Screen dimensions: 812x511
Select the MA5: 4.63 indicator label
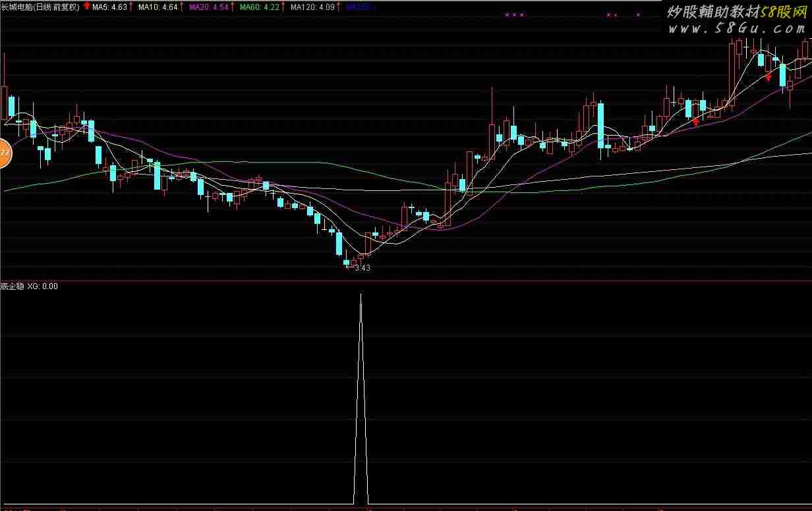click(109, 7)
